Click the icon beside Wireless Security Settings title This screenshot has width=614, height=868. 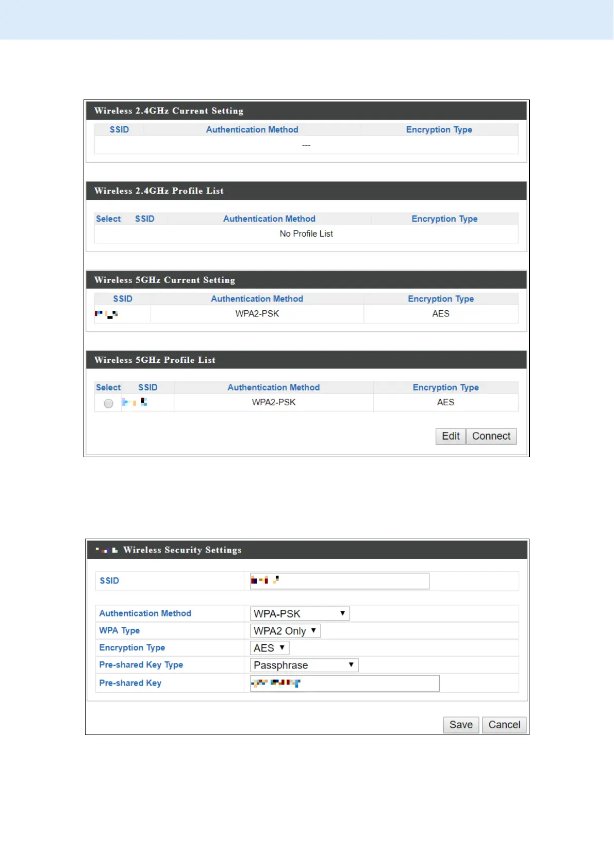[x=107, y=550]
